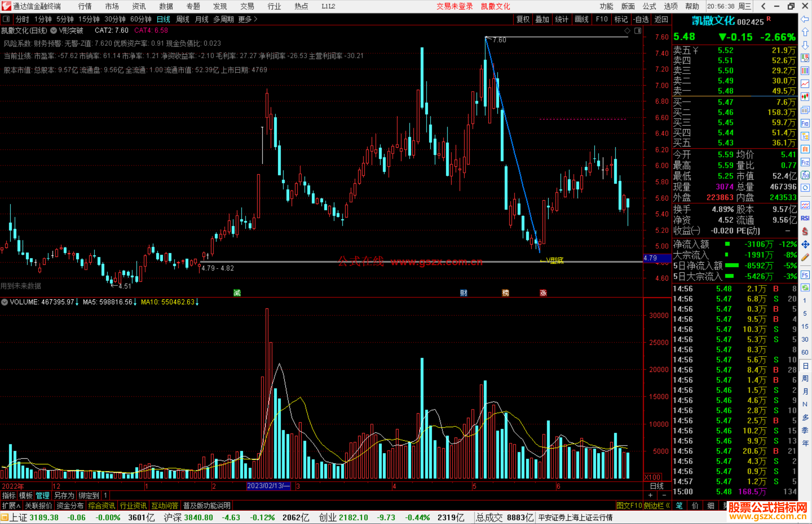Select the 周线 weekly period
Screen dimensions: 812x524
(183, 19)
